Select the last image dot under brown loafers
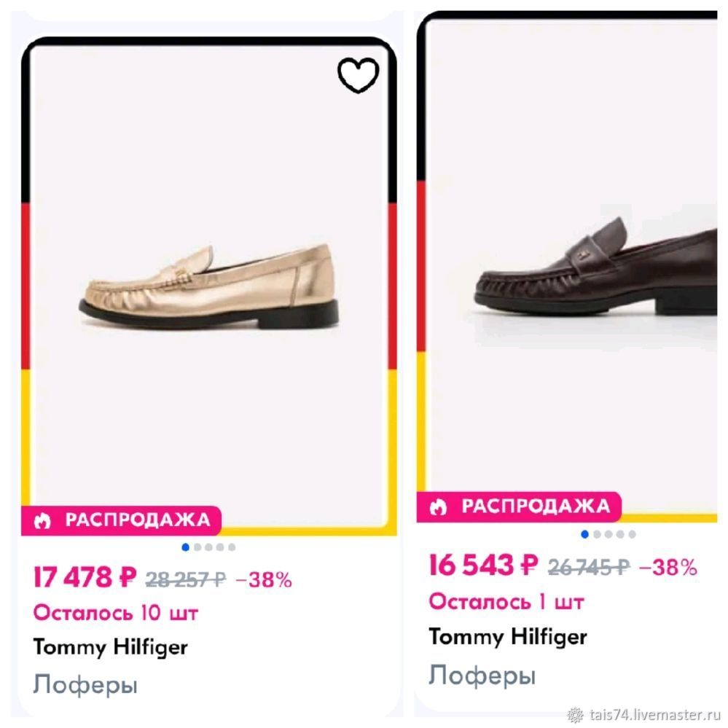 click(x=632, y=534)
